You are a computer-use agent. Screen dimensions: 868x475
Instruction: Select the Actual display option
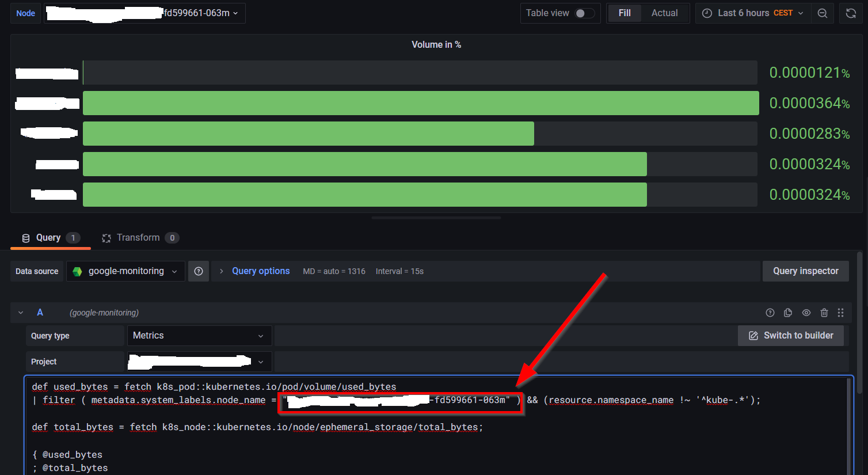(x=664, y=13)
